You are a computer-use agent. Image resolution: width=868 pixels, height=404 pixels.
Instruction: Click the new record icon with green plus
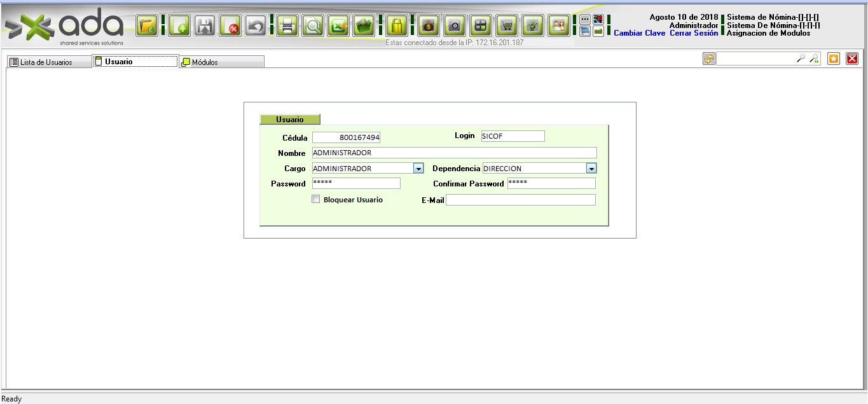tap(179, 26)
